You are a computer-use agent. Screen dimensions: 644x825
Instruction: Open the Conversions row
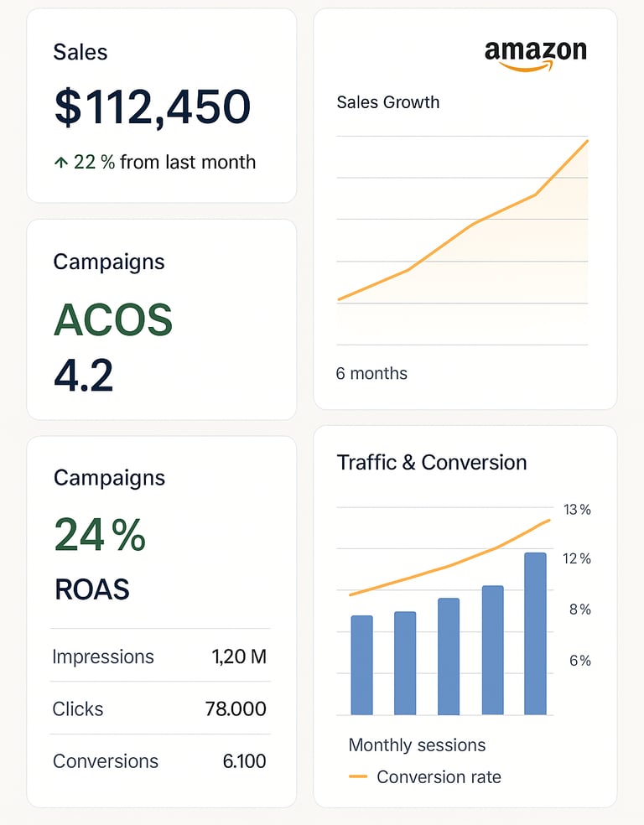[159, 761]
